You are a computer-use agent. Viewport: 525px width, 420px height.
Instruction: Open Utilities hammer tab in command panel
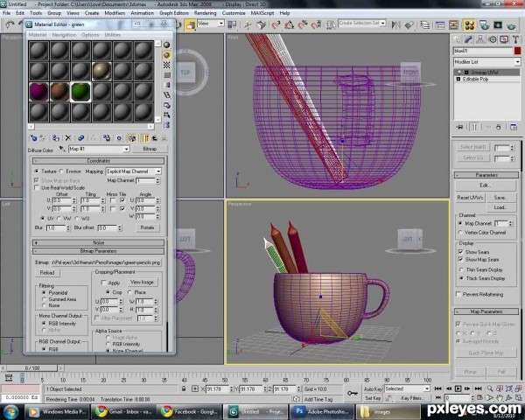click(x=515, y=40)
